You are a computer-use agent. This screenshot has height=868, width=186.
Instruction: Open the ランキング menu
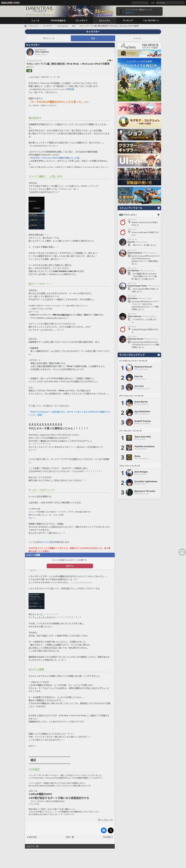click(128, 21)
